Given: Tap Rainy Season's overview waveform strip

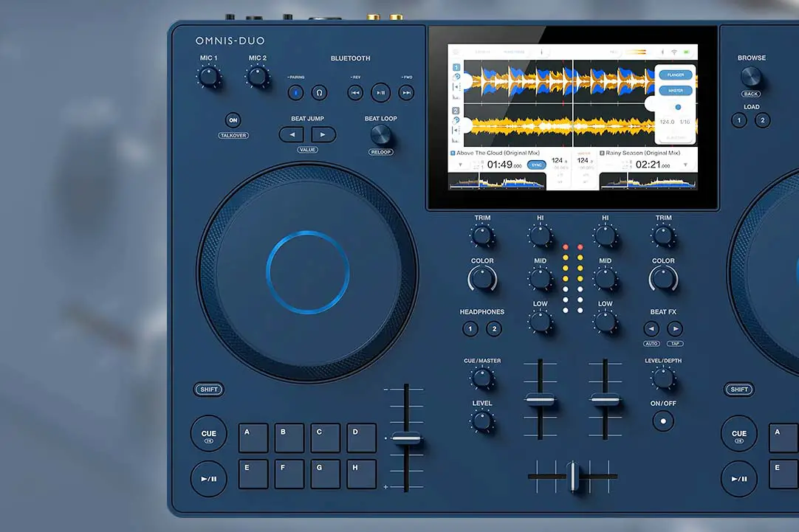Looking at the screenshot, I should click(648, 181).
